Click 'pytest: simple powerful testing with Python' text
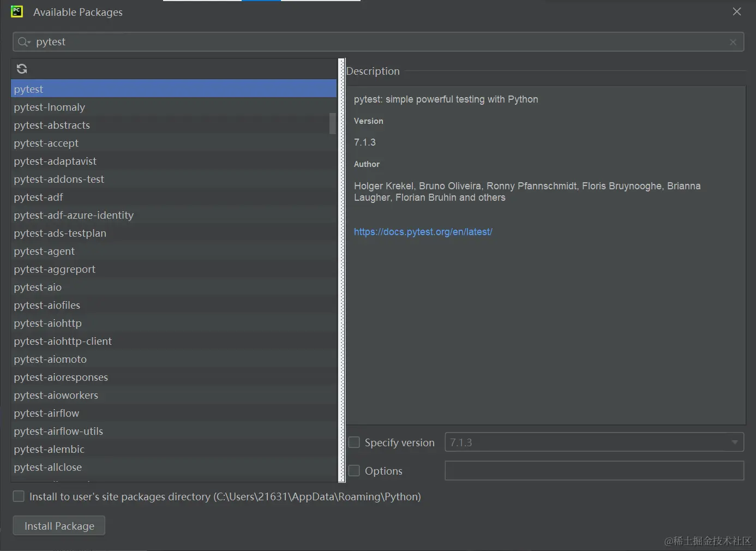 [446, 99]
